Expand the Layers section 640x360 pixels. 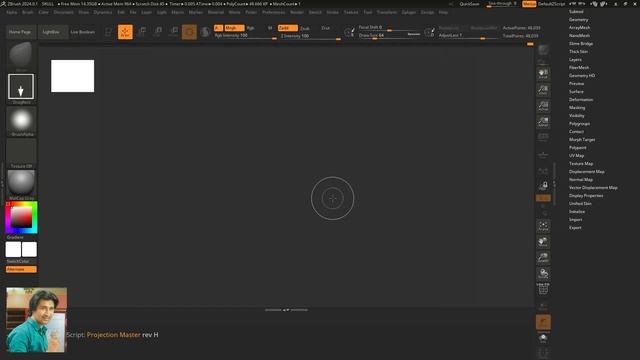(x=575, y=60)
